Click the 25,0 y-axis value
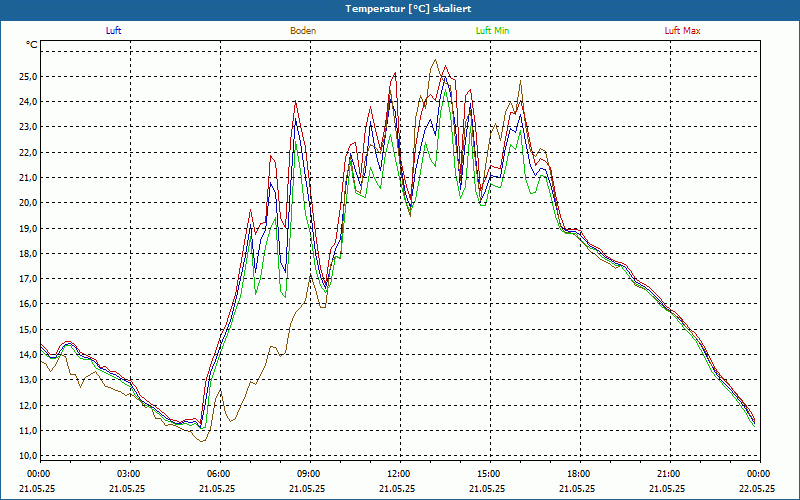The width and height of the screenshot is (800, 500). point(28,77)
